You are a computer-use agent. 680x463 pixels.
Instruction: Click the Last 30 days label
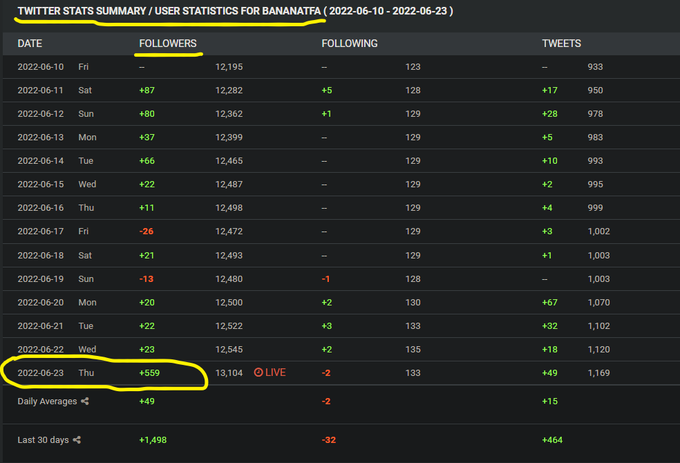43,440
